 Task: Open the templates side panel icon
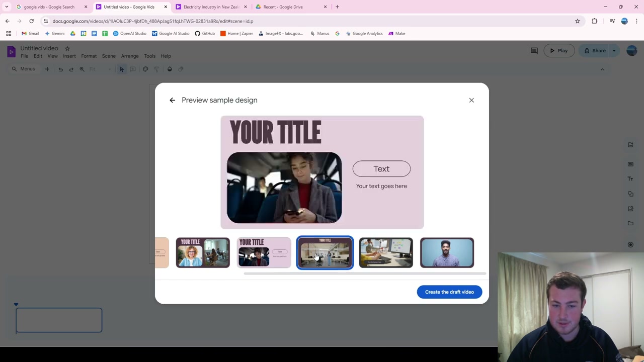[x=630, y=164]
